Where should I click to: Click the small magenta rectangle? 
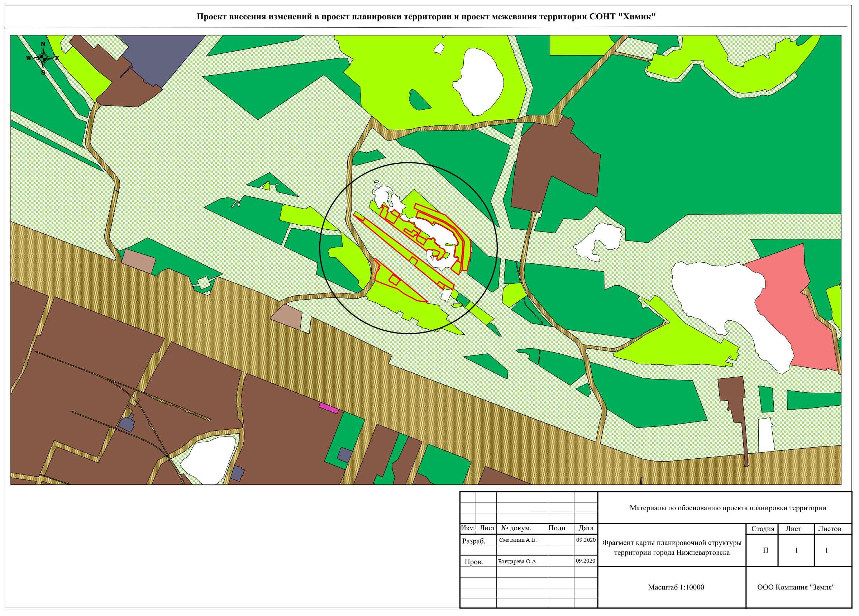pos(328,409)
